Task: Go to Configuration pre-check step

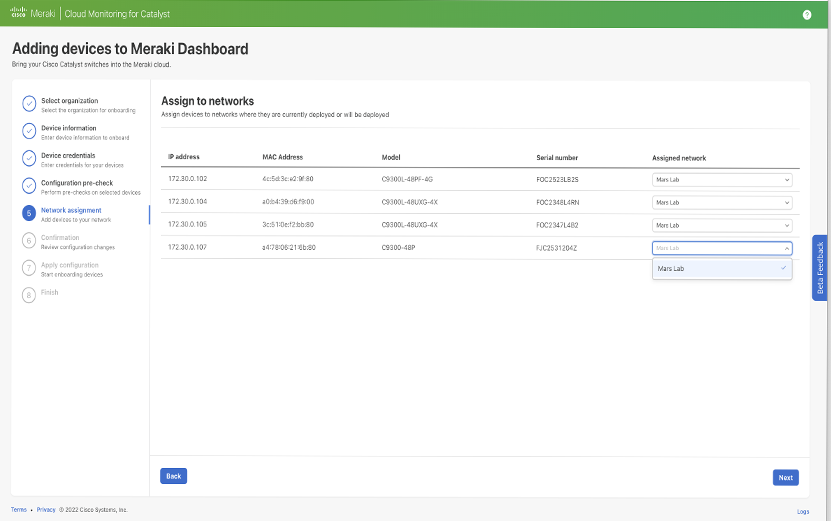Action: click(x=77, y=183)
